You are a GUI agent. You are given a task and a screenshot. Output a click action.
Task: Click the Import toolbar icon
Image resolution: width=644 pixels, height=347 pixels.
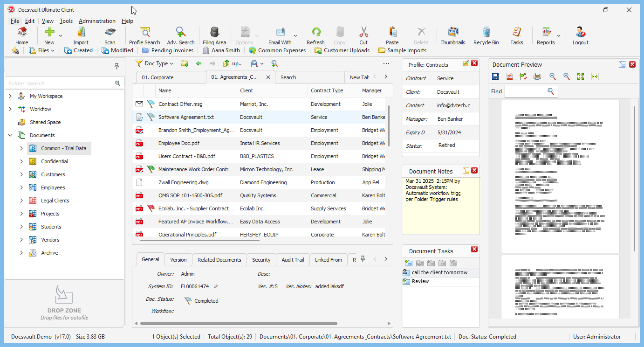81,36
